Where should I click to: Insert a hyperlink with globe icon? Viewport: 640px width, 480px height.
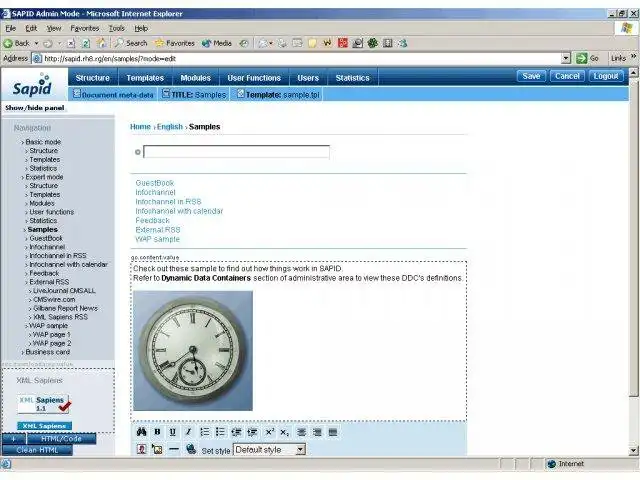pos(191,449)
